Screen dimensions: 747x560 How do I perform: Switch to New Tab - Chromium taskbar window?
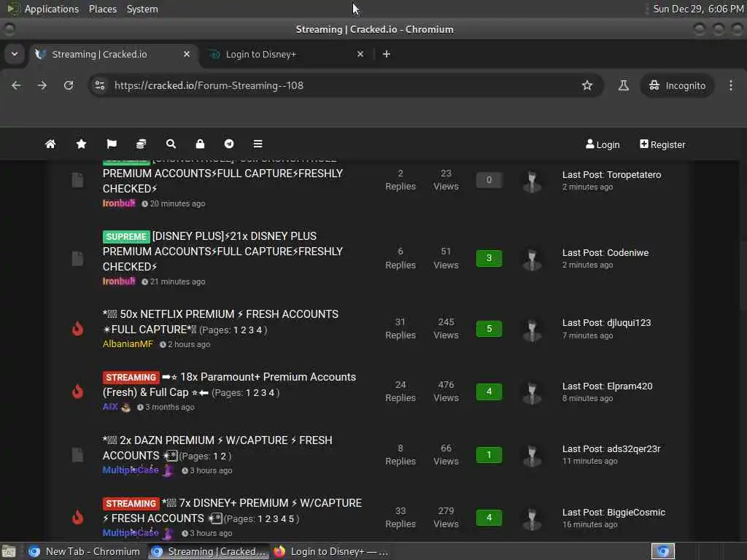coord(85,551)
